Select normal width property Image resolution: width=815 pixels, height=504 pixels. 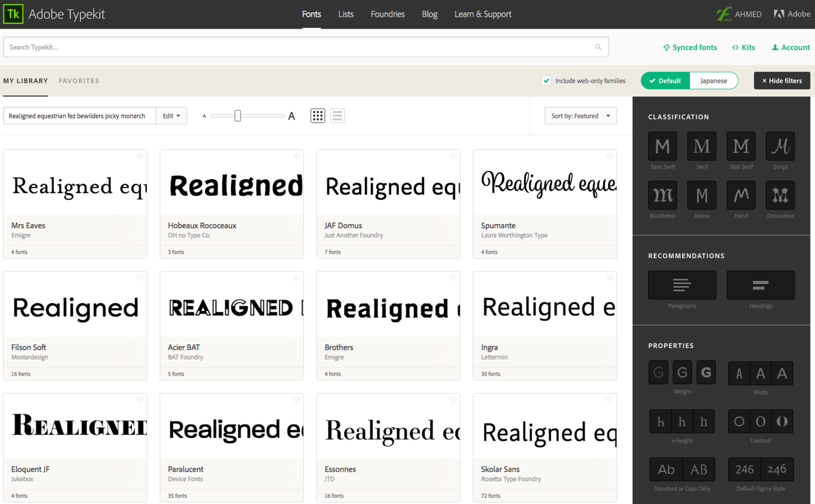point(761,374)
